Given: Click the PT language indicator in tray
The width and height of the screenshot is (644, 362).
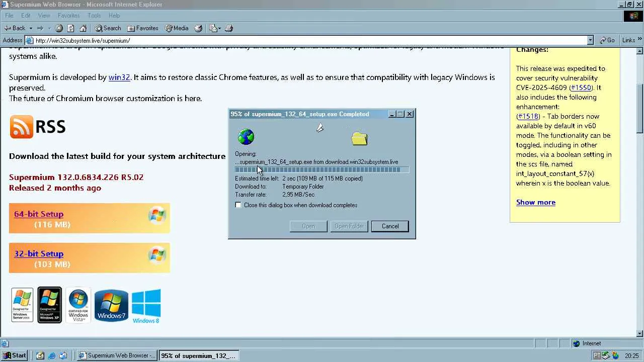Looking at the screenshot, I should [597, 355].
